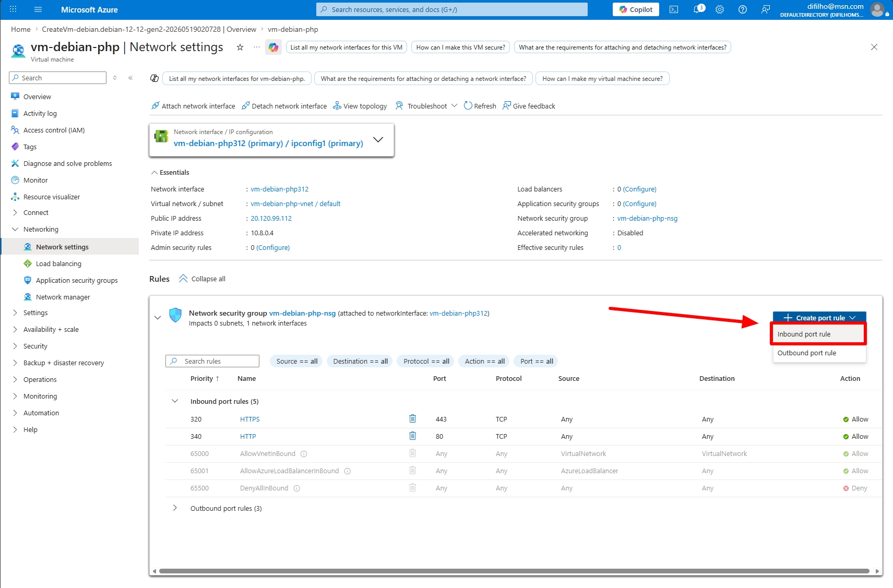Open Access control (IAM)
This screenshot has width=893, height=588.
(x=54, y=130)
